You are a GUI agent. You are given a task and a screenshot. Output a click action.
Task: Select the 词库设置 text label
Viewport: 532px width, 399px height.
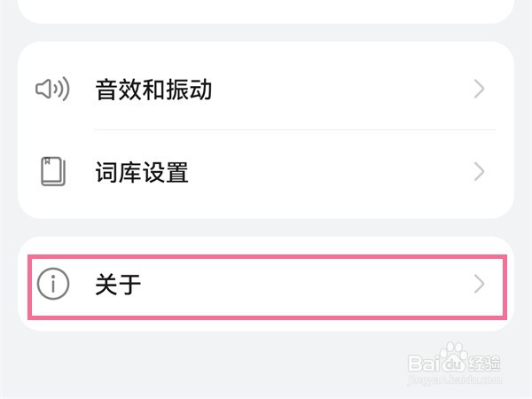pos(142,172)
